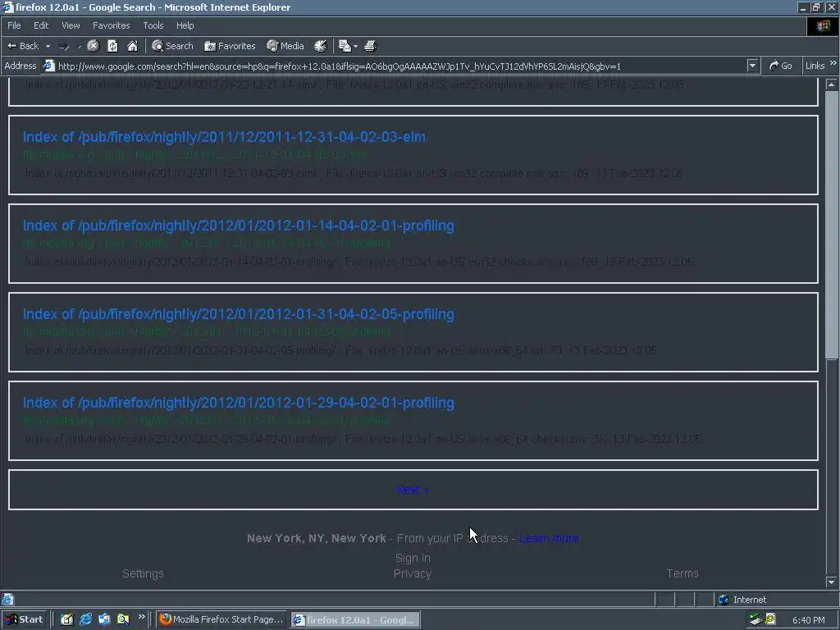This screenshot has height=630, width=840.
Task: Open the Favorites menu
Action: click(x=111, y=25)
